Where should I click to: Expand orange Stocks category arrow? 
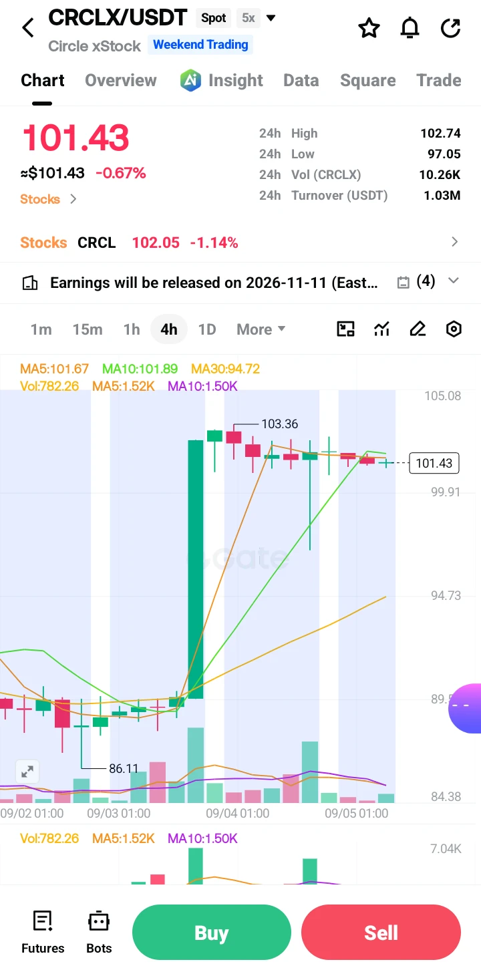[73, 199]
